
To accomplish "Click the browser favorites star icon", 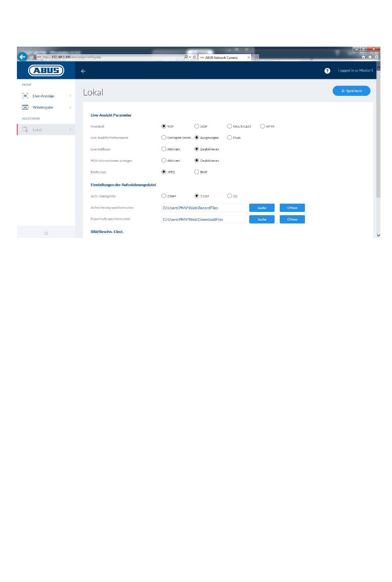I will (x=370, y=57).
